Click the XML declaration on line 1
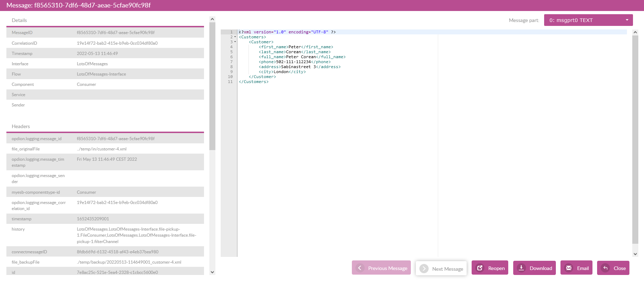The height and width of the screenshot is (281, 644). click(x=287, y=32)
